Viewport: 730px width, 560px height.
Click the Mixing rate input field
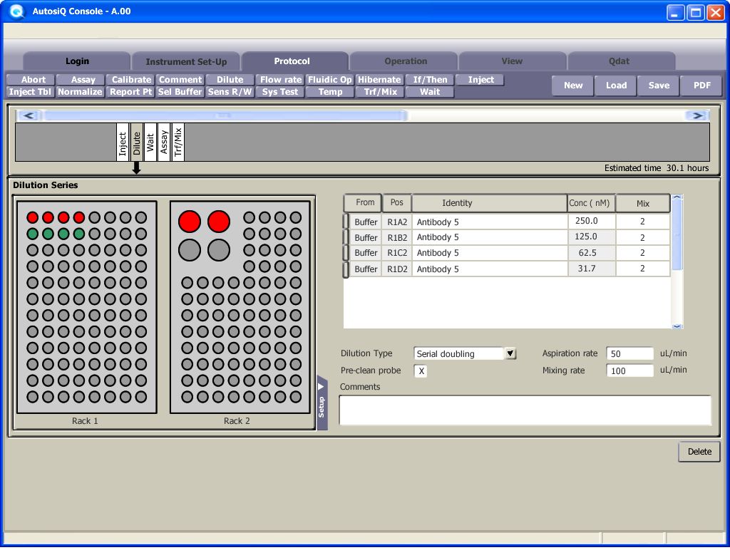[629, 370]
